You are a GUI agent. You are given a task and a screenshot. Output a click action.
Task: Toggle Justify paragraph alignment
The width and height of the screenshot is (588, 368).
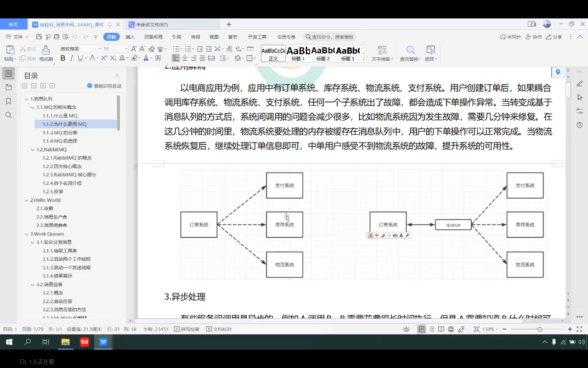203,58
